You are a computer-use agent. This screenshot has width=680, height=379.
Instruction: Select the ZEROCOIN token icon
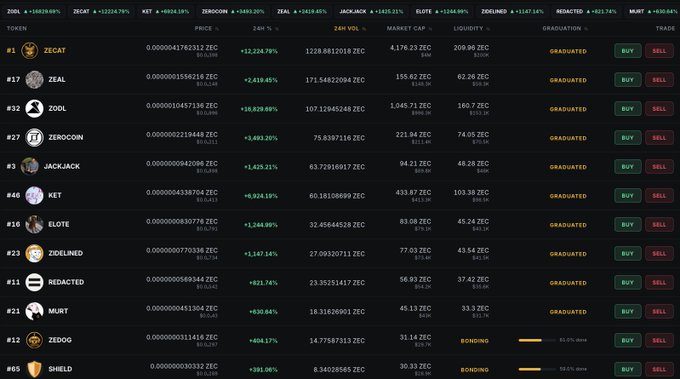tap(34, 137)
